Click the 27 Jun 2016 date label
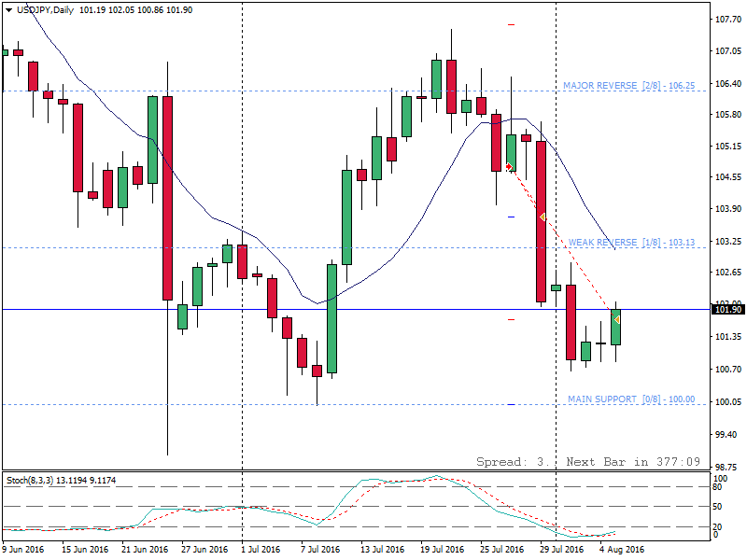Screen dimensions: 747x560 [204, 550]
